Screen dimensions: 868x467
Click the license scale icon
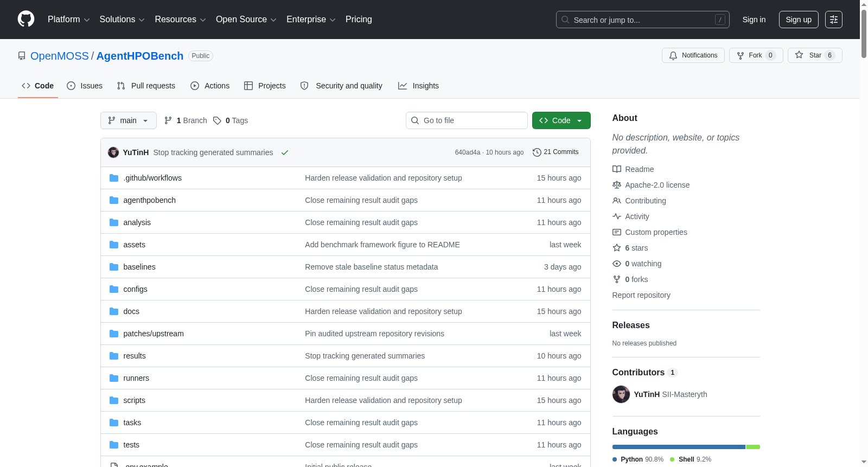click(617, 185)
